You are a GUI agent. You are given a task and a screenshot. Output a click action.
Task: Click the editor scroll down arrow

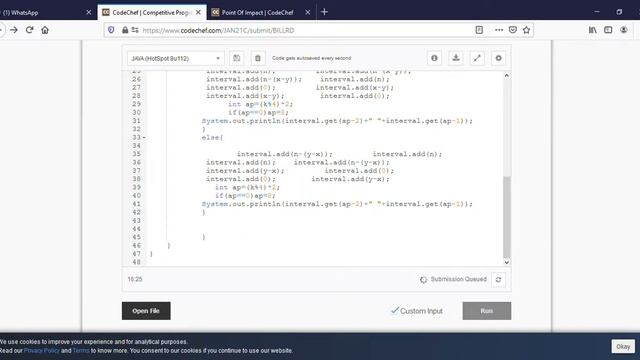pos(507,262)
